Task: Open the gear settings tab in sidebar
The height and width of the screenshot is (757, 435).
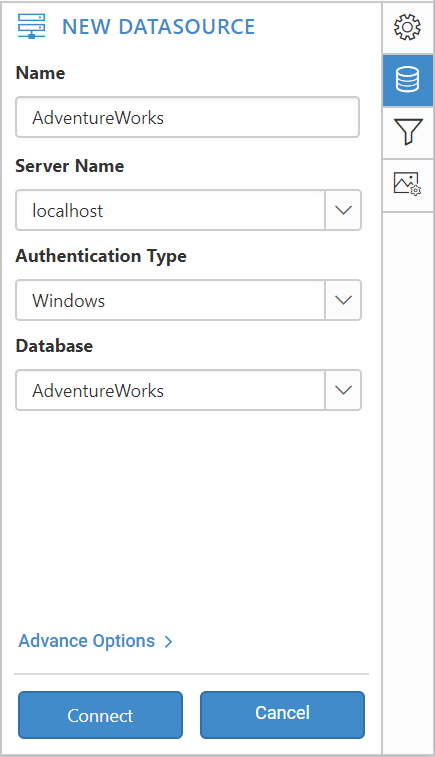Action: point(407,27)
